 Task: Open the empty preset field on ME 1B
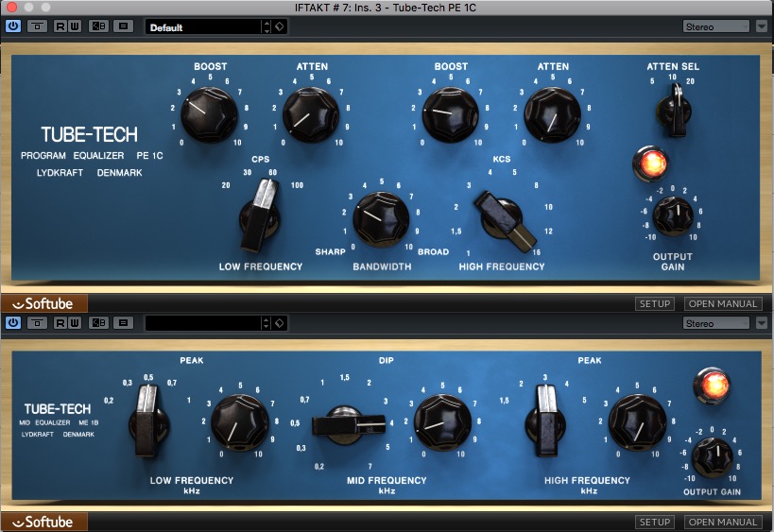click(203, 323)
